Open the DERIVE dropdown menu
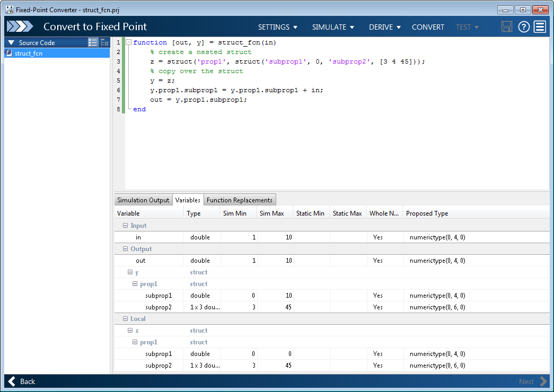The width and height of the screenshot is (554, 392). click(x=384, y=27)
